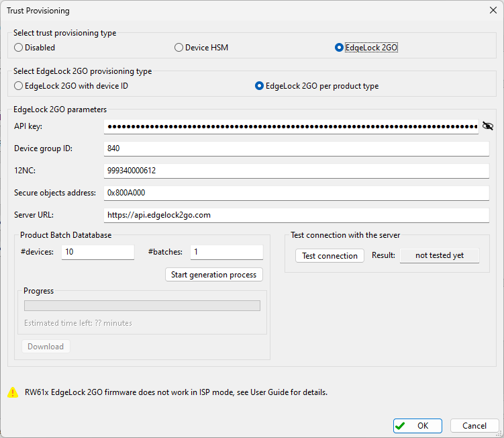Click into the API key field

point(291,126)
